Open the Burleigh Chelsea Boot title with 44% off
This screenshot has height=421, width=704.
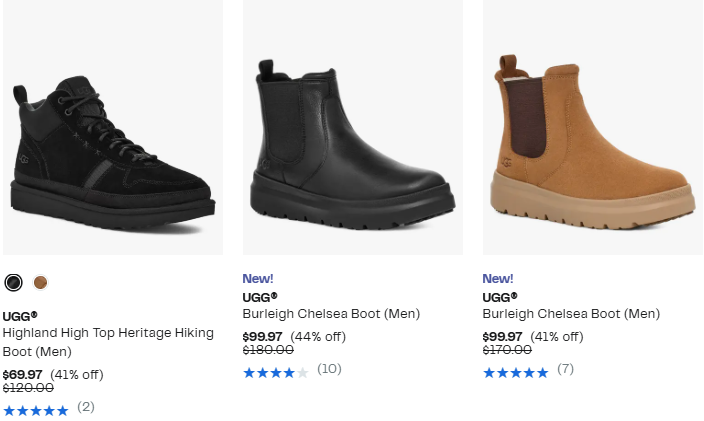point(331,314)
